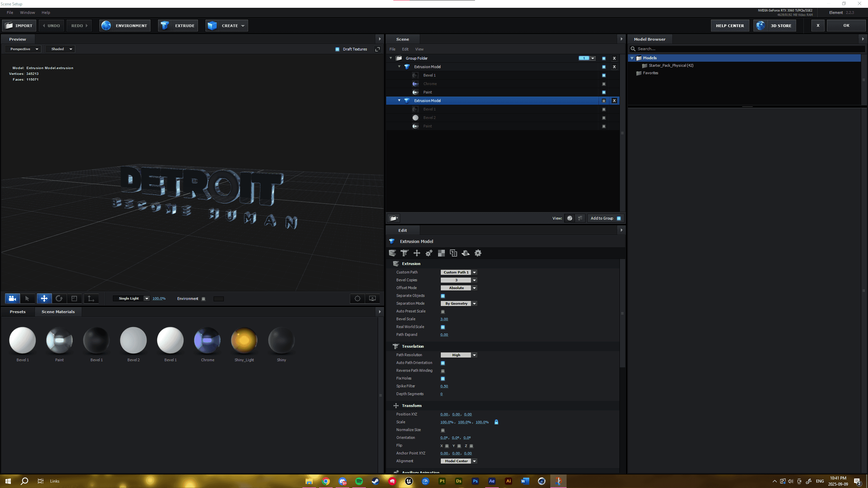The height and width of the screenshot is (488, 868).
Task: Select the rotate tool in preview toolbar
Action: (x=59, y=299)
